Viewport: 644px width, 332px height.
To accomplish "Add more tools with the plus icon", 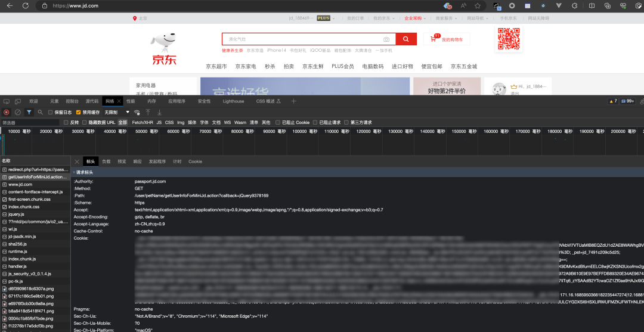I will [x=293, y=101].
